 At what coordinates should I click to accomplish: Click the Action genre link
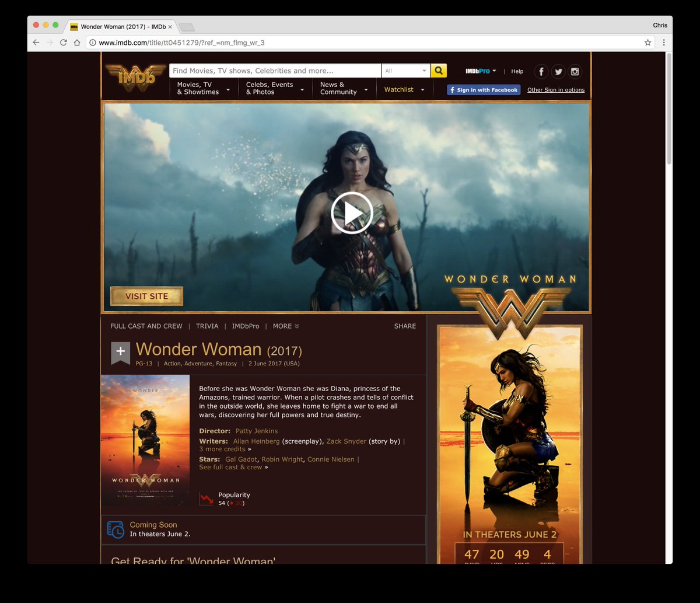pos(173,364)
